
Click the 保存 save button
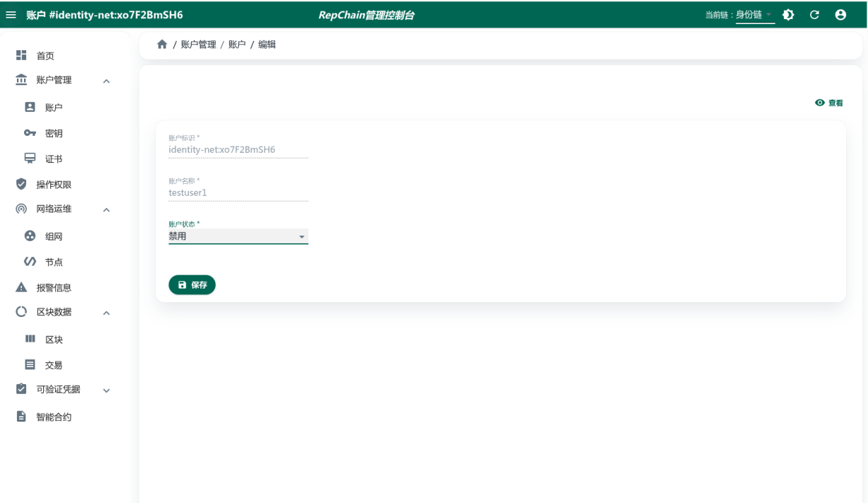pyautogui.click(x=192, y=284)
